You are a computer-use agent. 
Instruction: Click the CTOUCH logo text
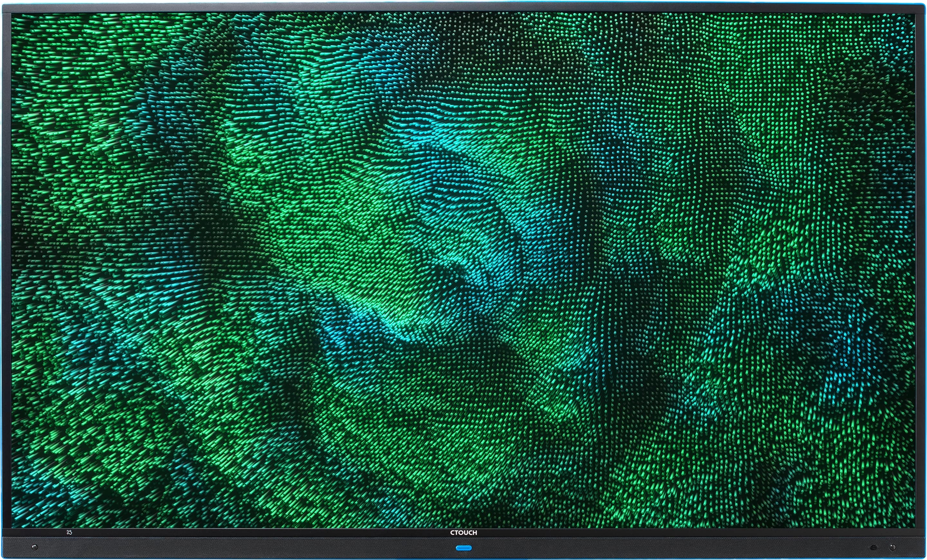(464, 533)
